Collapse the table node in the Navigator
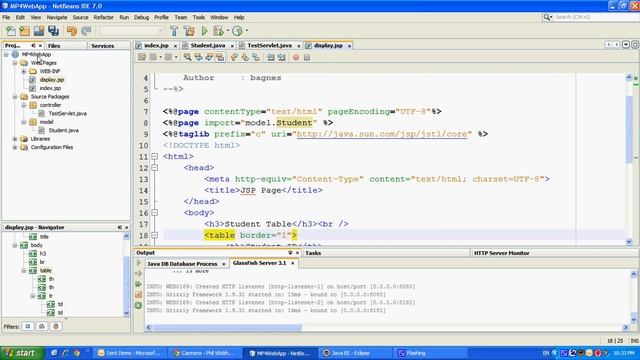 24,271
